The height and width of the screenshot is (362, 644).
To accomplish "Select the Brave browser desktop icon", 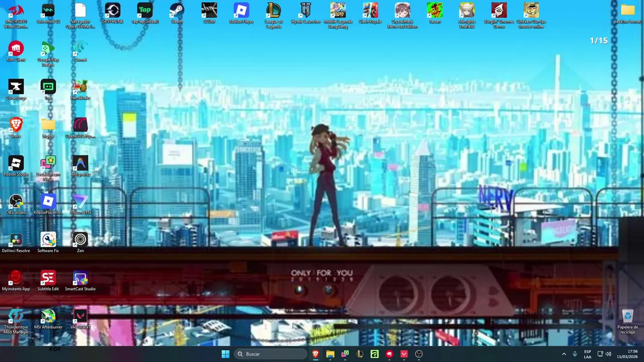I will pyautogui.click(x=16, y=129).
